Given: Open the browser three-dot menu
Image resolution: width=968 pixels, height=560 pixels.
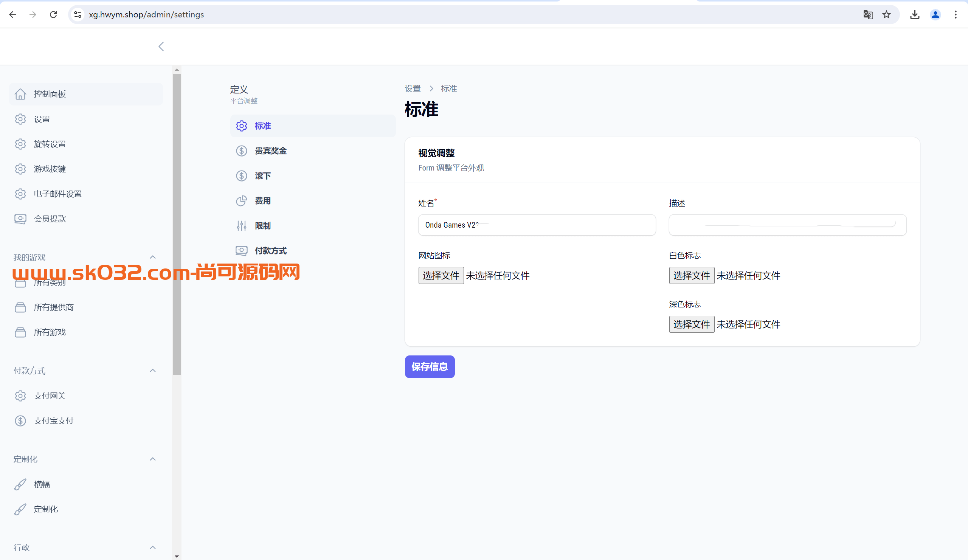Looking at the screenshot, I should pos(956,15).
